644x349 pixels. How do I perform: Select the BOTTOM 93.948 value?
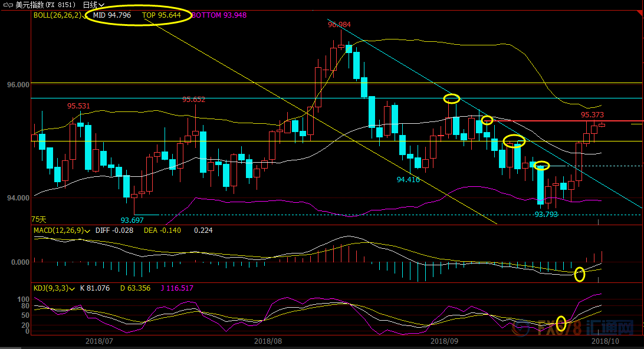tap(219, 15)
